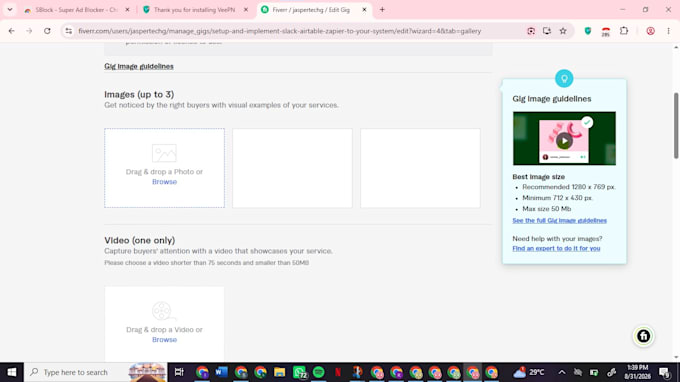Click the Google Lens search icon
Image resolution: width=680 pixels, height=382 pixels.
(x=531, y=31)
